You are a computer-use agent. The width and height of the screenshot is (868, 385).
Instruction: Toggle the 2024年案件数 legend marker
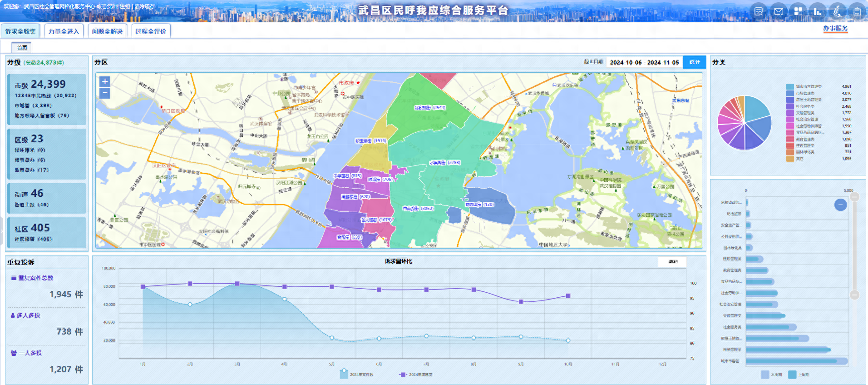click(344, 374)
